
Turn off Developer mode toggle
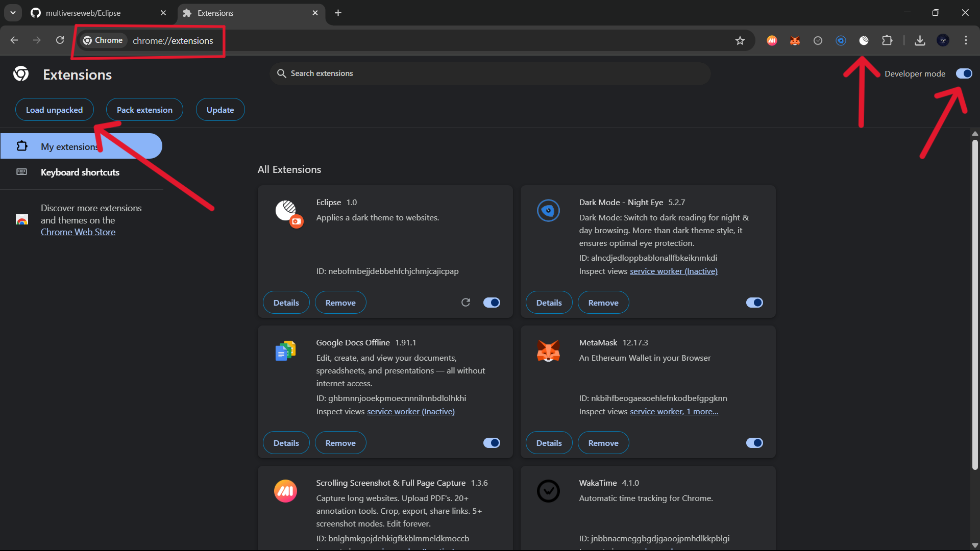(x=964, y=73)
